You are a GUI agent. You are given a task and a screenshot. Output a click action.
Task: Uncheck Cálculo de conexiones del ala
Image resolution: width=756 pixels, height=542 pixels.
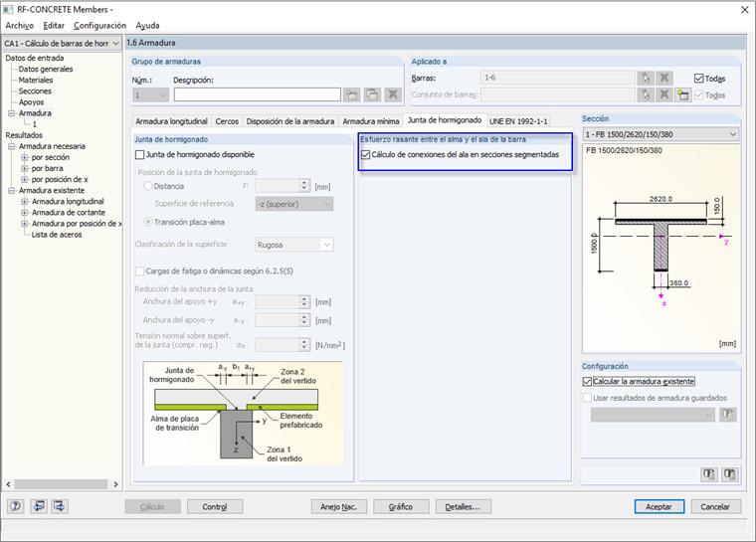tap(365, 155)
